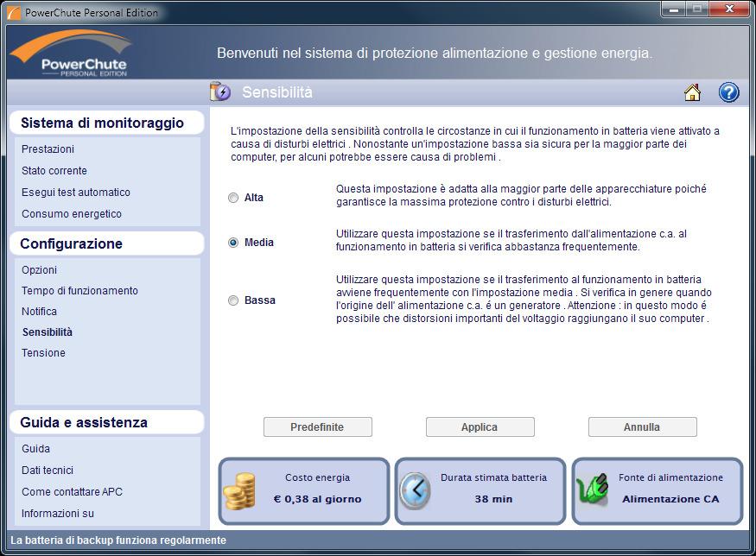Click the gold coins icon on Costo energia

coord(240,490)
